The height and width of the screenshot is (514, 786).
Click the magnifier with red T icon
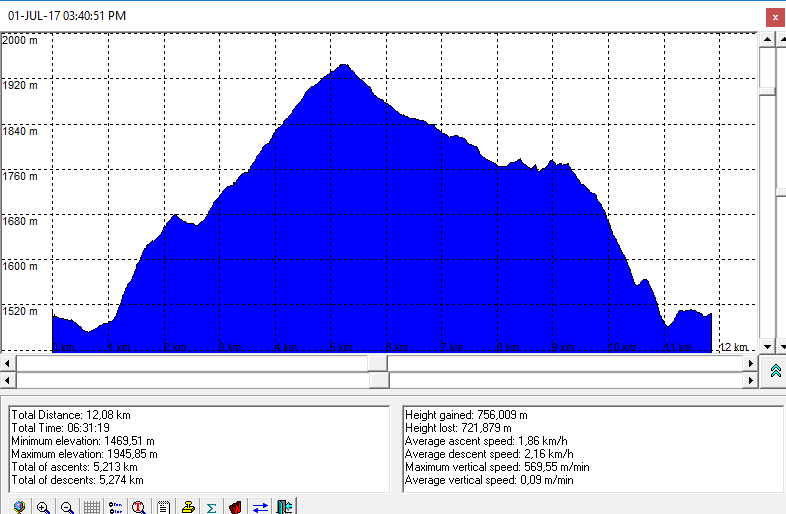click(x=139, y=506)
